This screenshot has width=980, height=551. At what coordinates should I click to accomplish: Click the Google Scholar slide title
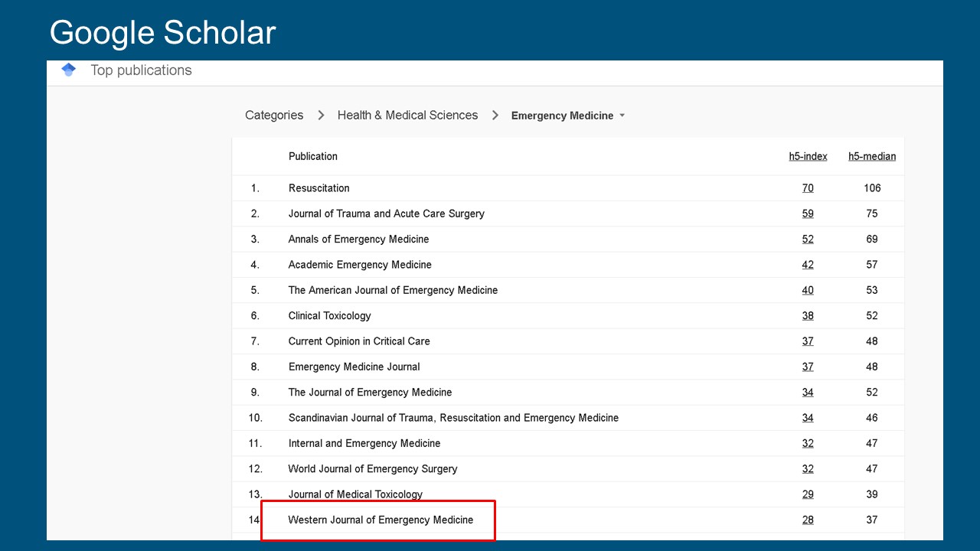(162, 33)
